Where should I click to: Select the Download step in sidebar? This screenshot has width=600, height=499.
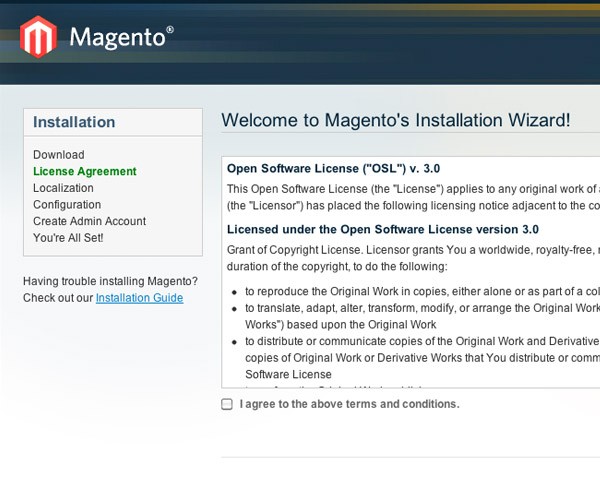[x=59, y=155]
